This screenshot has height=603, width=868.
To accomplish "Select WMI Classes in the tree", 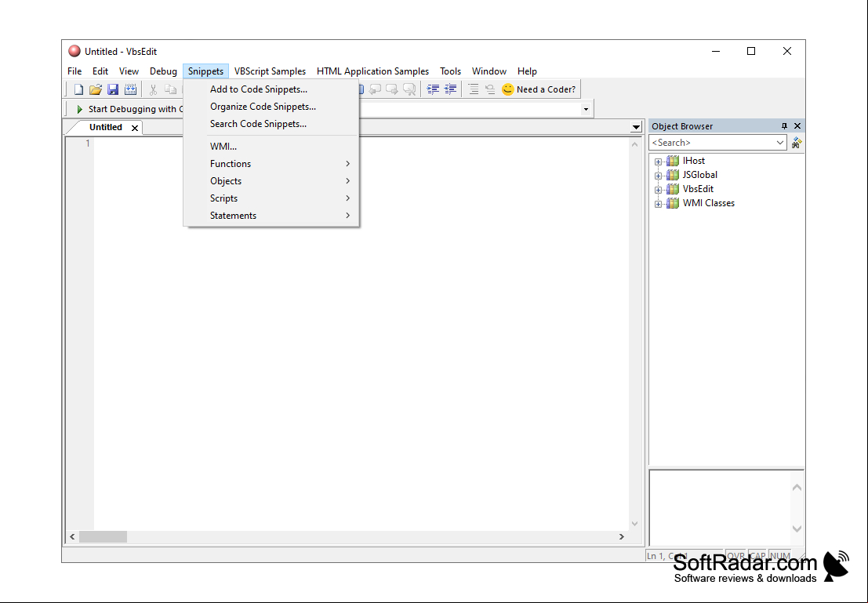I will coord(709,203).
